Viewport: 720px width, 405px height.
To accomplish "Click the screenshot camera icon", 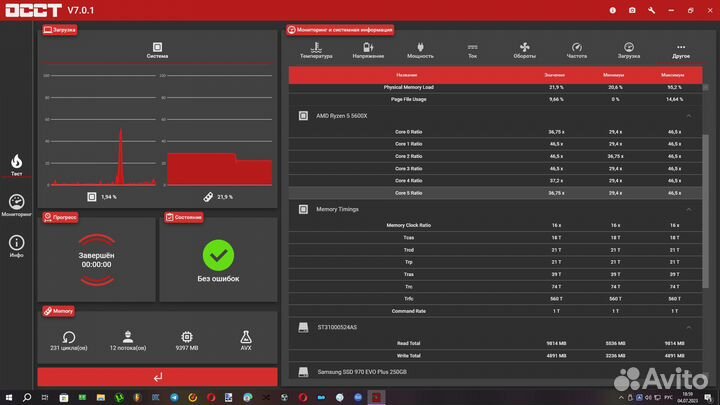I will pos(631,10).
